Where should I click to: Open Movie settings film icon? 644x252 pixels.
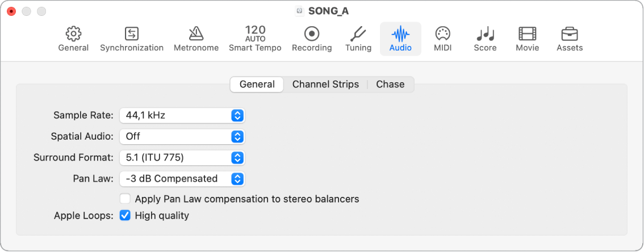pyautogui.click(x=527, y=34)
